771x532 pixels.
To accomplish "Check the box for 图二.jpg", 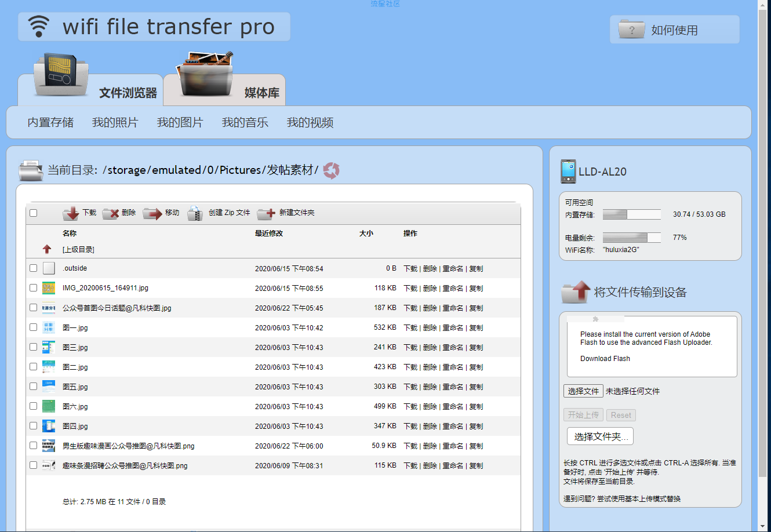I will coord(33,366).
